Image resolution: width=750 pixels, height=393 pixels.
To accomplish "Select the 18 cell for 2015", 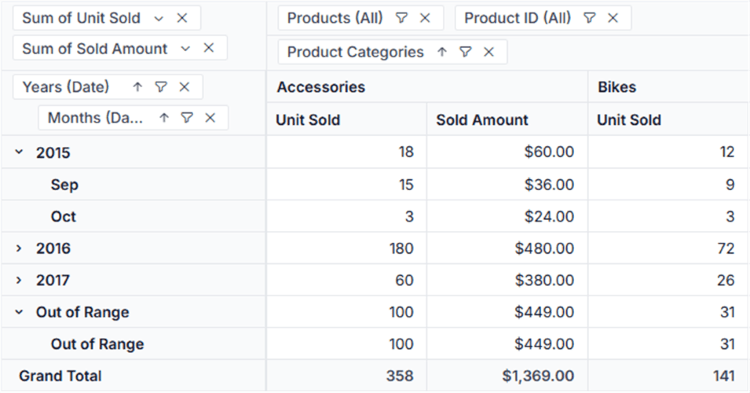I will (x=347, y=152).
